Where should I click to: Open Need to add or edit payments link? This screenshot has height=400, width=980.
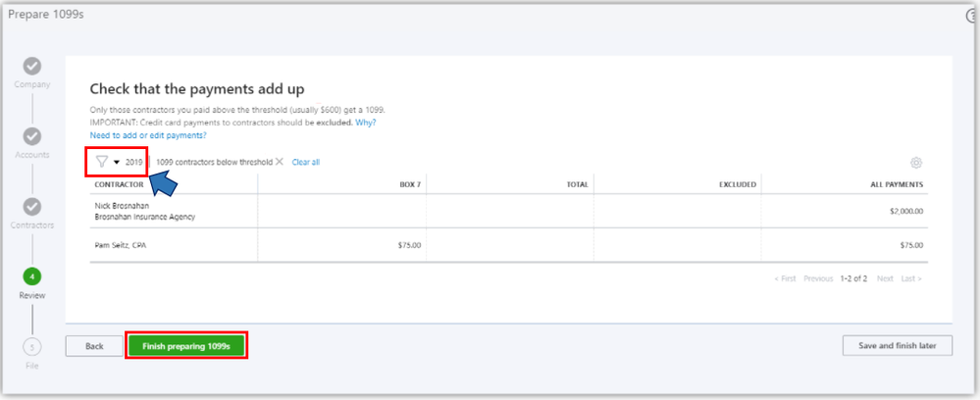pos(148,135)
